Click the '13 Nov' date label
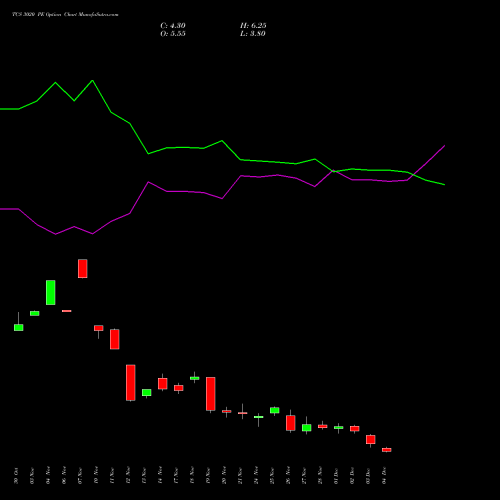Viewport: 500px width, 500px height. click(144, 476)
